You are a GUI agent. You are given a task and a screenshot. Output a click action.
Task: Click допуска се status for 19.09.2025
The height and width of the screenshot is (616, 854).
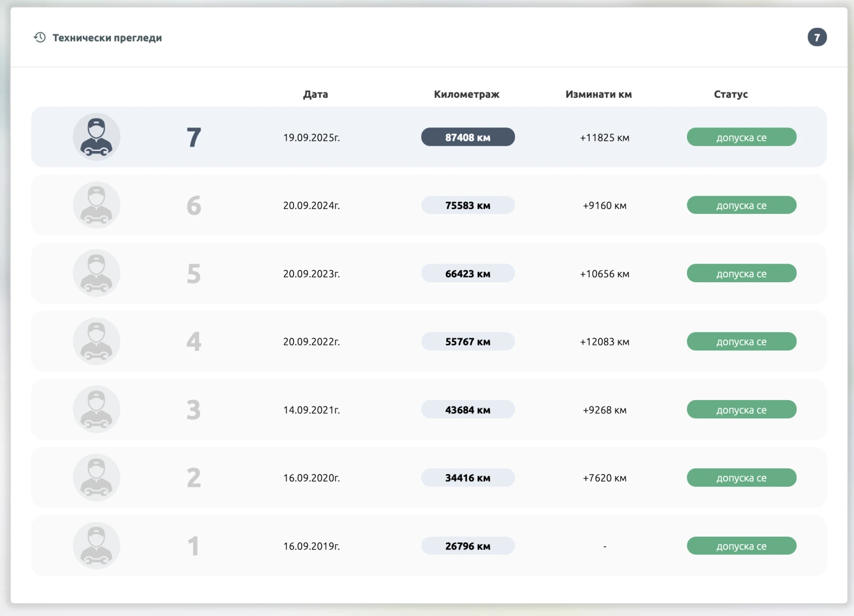coord(741,137)
